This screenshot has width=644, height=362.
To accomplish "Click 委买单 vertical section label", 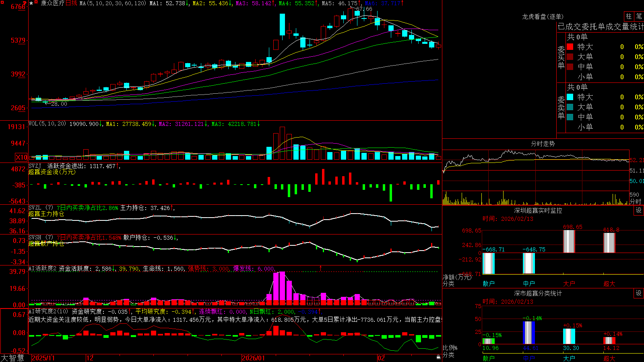I will 561,58.
